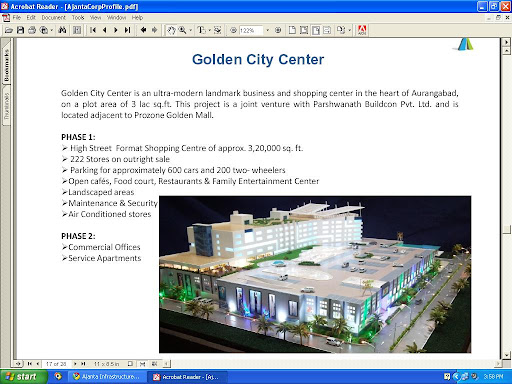Screen dimensions: 512x384
Task: Click the Adobe Online icon
Action: [362, 30]
